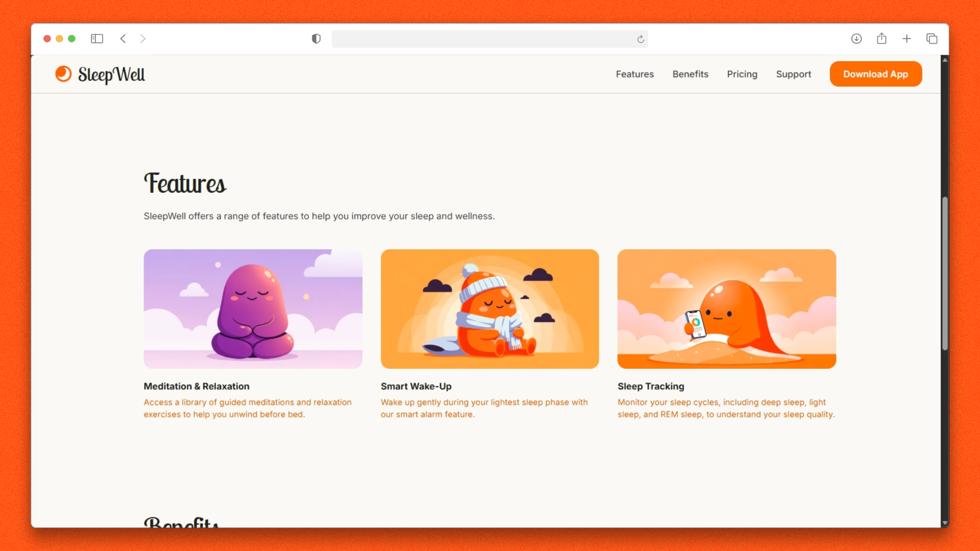Go forward with the right arrow

pos(143,39)
